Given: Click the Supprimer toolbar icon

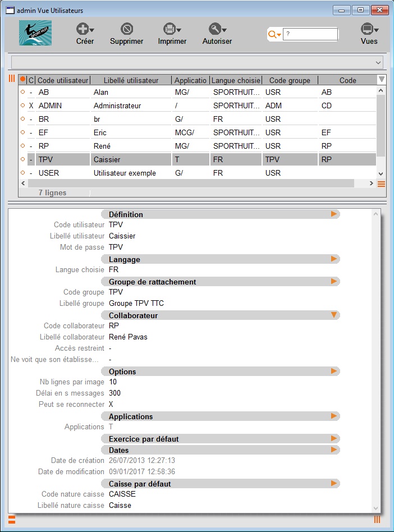Looking at the screenshot, I should 127,29.
